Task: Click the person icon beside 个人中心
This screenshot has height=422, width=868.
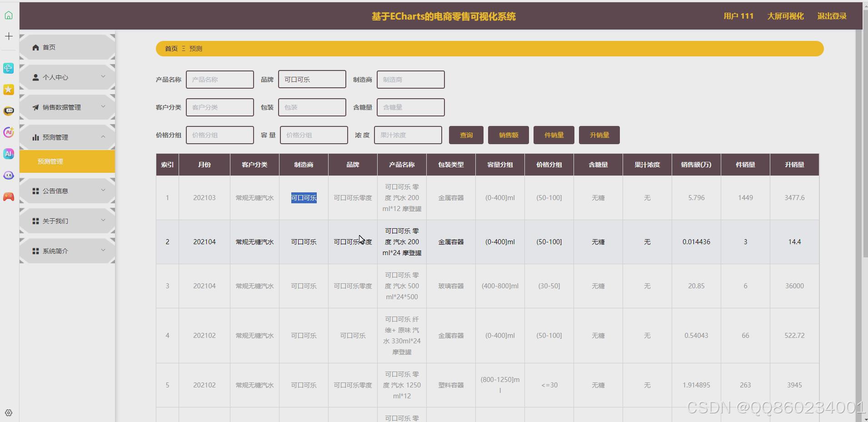Action: 35,77
